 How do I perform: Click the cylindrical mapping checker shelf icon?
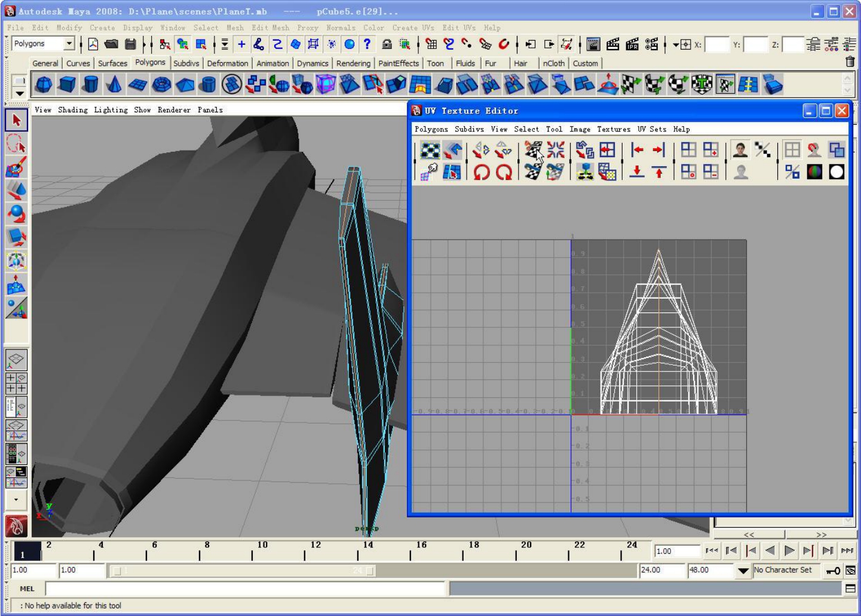tap(654, 85)
